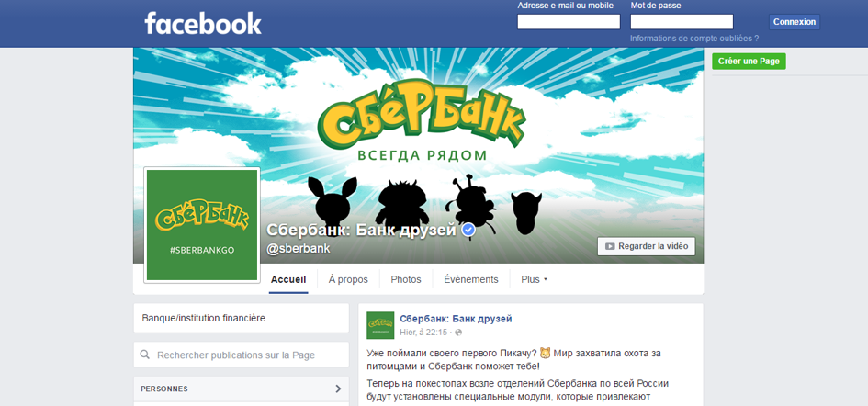Click the video play icon on Regarder button
Viewport: 868px width, 406px height.
pyautogui.click(x=610, y=246)
